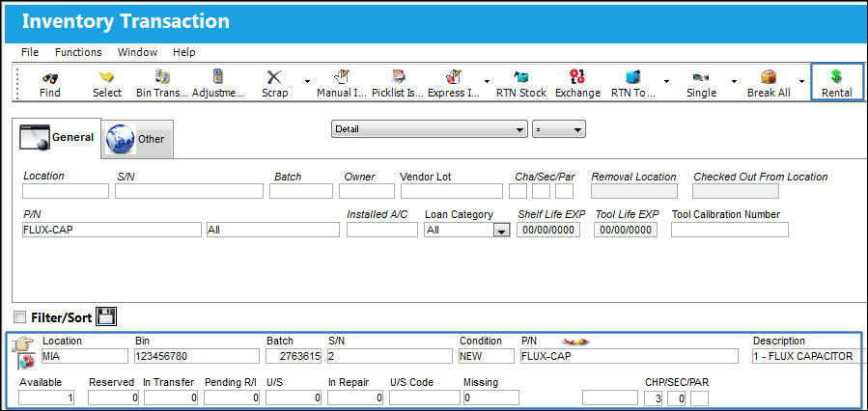Click the Removal Location field

pyautogui.click(x=634, y=191)
